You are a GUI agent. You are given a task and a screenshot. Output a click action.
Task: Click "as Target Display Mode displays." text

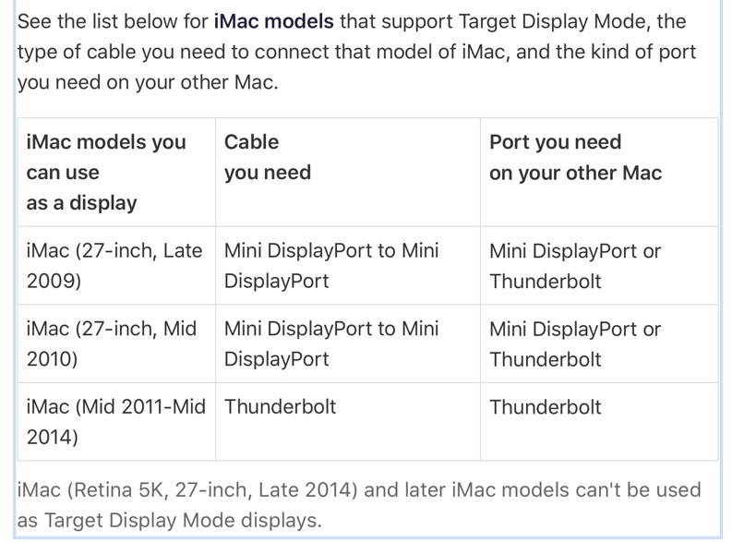169,520
